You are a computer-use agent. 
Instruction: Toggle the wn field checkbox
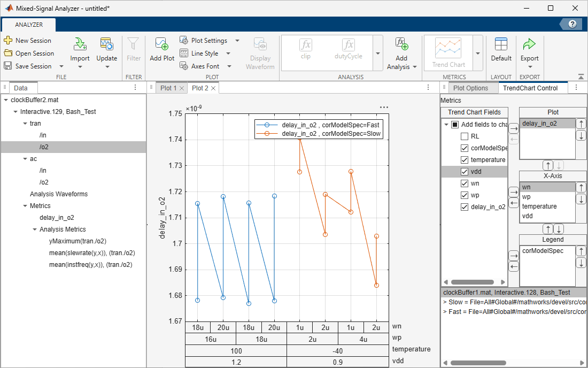(464, 183)
